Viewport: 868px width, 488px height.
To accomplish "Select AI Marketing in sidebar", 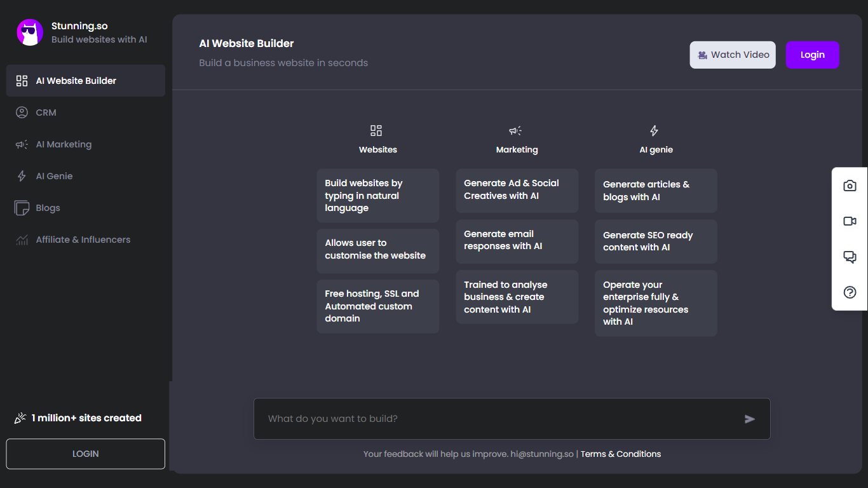I will point(64,144).
